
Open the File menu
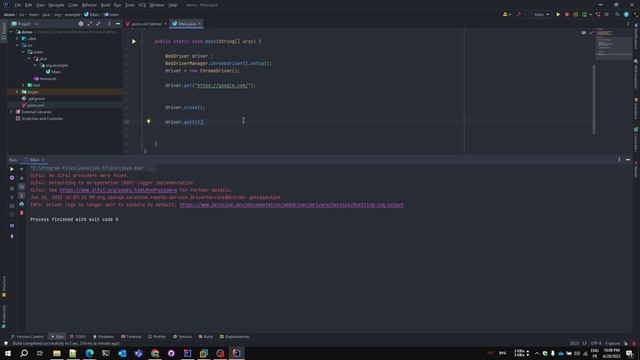coord(18,5)
